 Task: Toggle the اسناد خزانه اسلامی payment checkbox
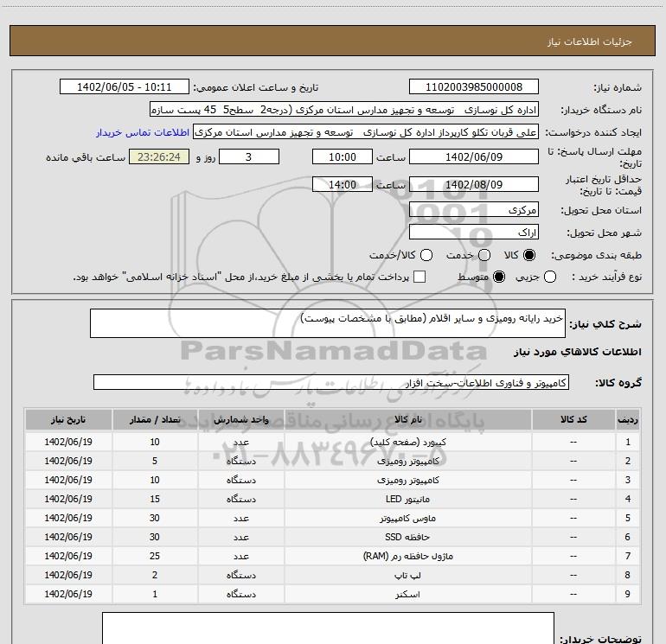click(x=419, y=277)
